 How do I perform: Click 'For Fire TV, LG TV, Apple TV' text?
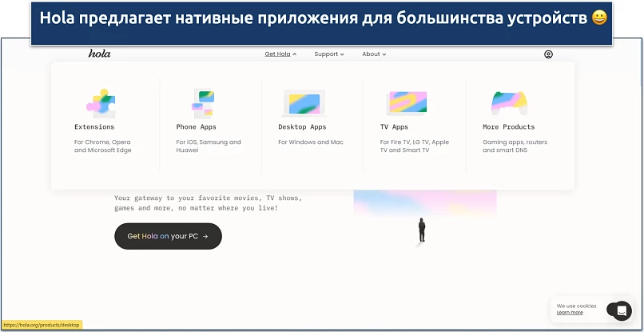(415, 146)
